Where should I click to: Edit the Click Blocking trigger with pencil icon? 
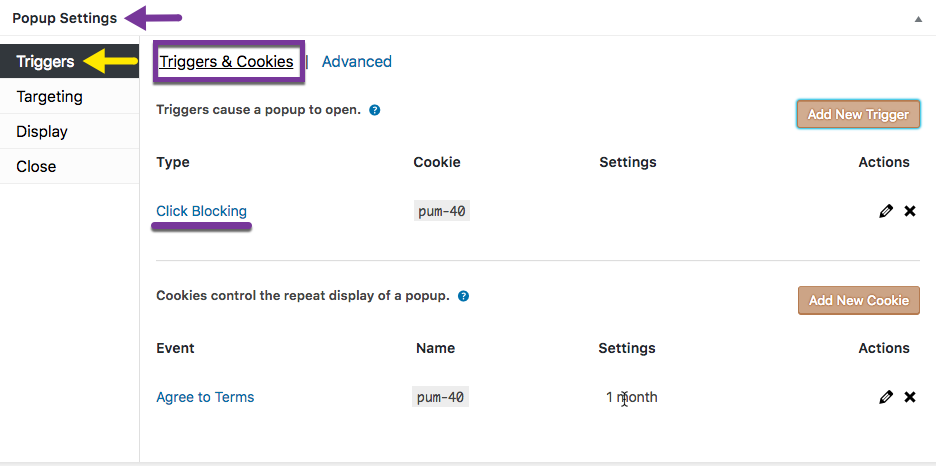(x=886, y=211)
